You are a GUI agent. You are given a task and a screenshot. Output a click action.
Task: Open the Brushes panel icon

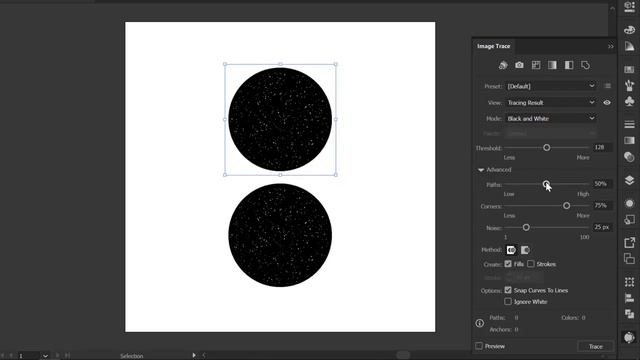[629, 85]
